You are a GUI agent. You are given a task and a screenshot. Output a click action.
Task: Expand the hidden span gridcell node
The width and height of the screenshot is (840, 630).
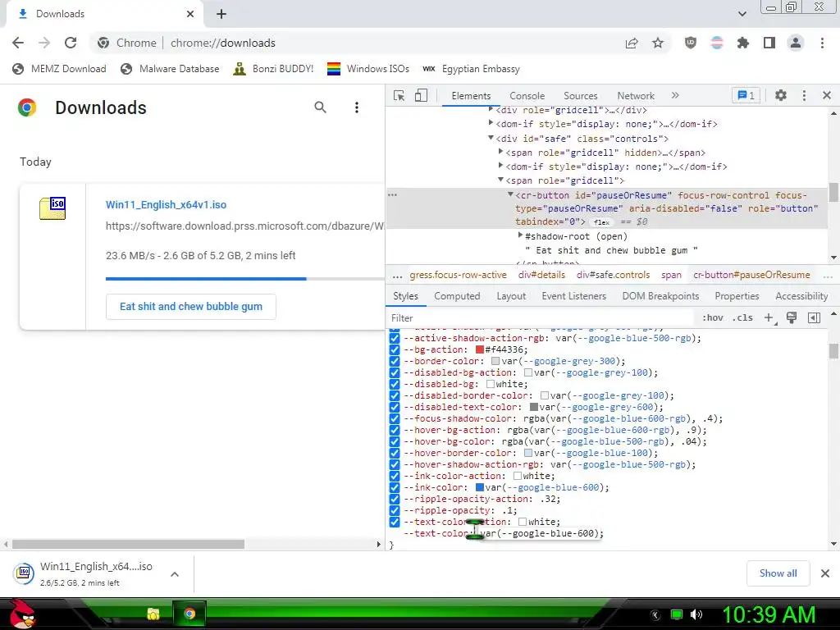click(500, 152)
